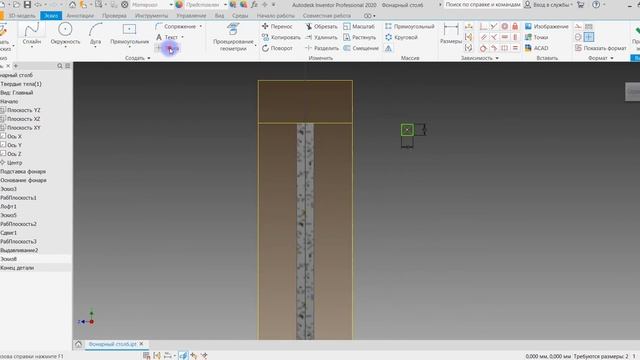
Task: Open the Сопряжение dropdown arrow
Action: click(x=200, y=27)
